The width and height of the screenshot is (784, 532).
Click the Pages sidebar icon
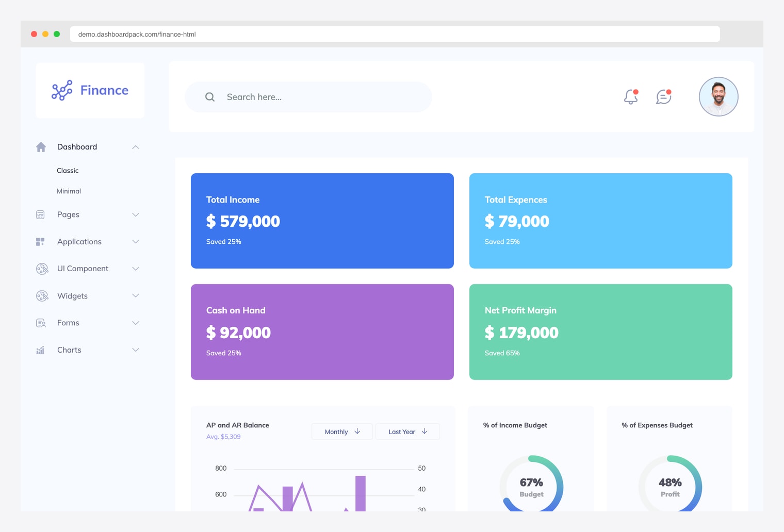(40, 214)
